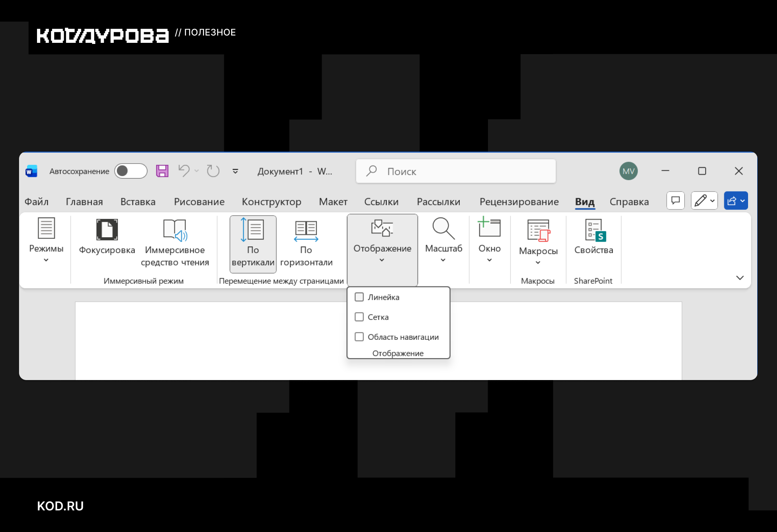Open the blue Share dropdown button
This screenshot has height=532, width=777.
point(736,201)
